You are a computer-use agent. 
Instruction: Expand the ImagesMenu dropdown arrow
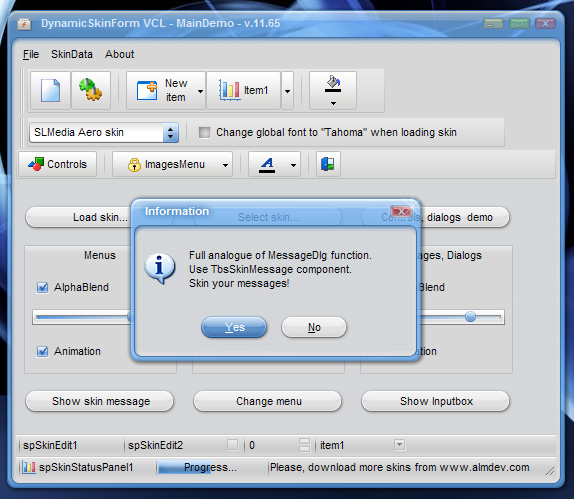point(226,165)
